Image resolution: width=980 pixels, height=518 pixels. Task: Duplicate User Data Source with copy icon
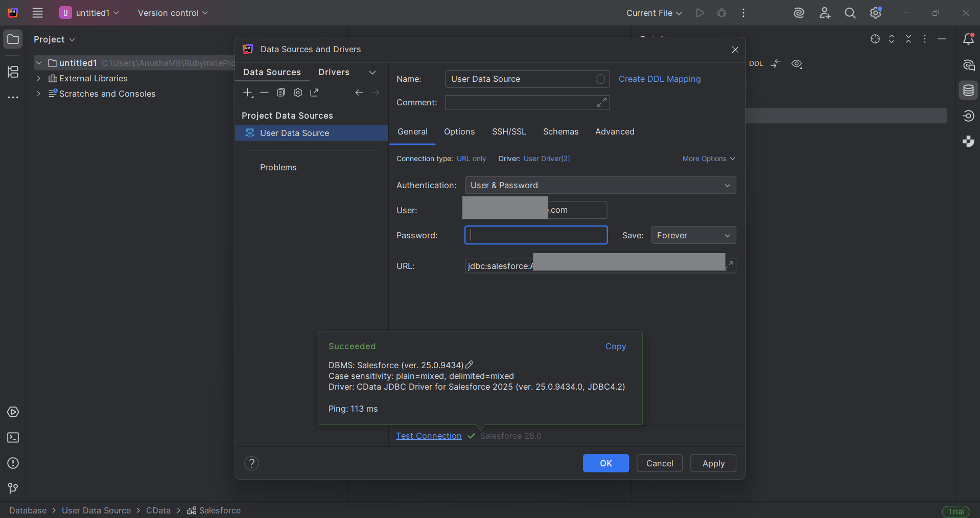281,93
